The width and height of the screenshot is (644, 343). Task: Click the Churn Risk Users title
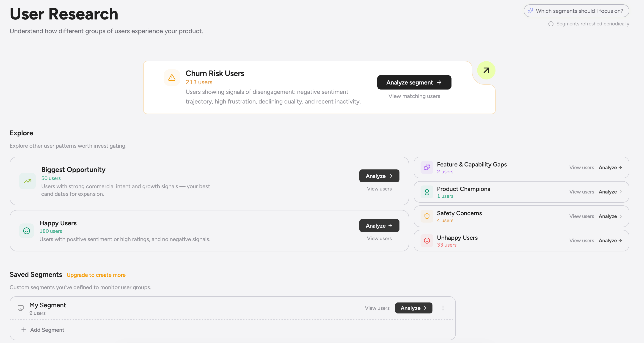(215, 73)
